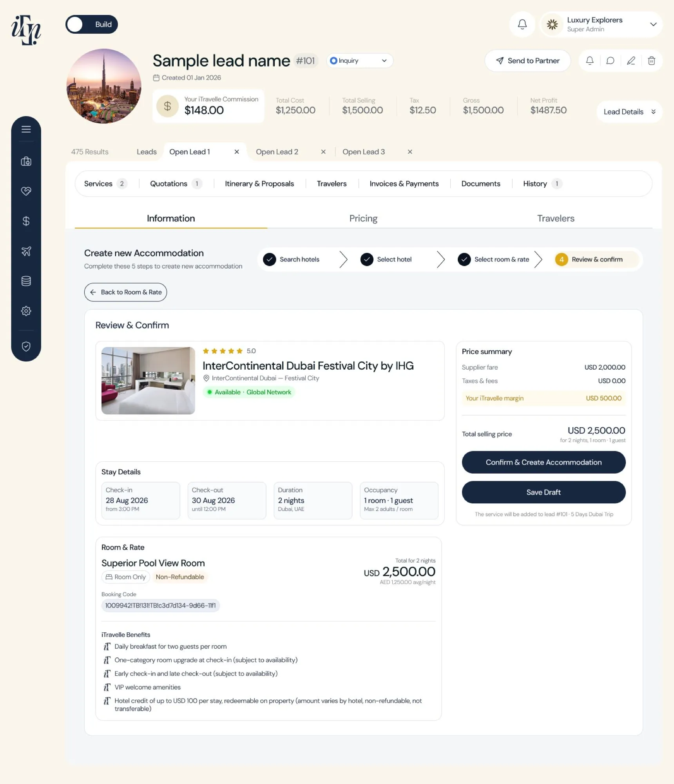Open the History tab
Image resolution: width=674 pixels, height=784 pixels.
click(542, 183)
